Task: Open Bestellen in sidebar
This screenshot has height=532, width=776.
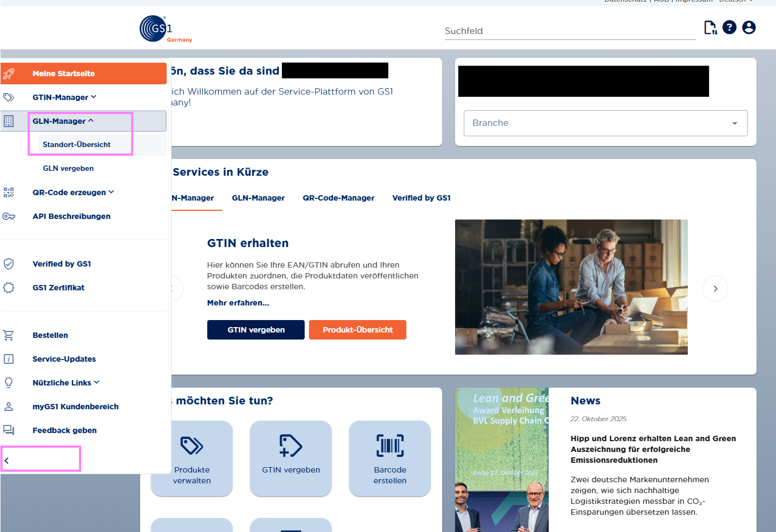Action: point(50,335)
